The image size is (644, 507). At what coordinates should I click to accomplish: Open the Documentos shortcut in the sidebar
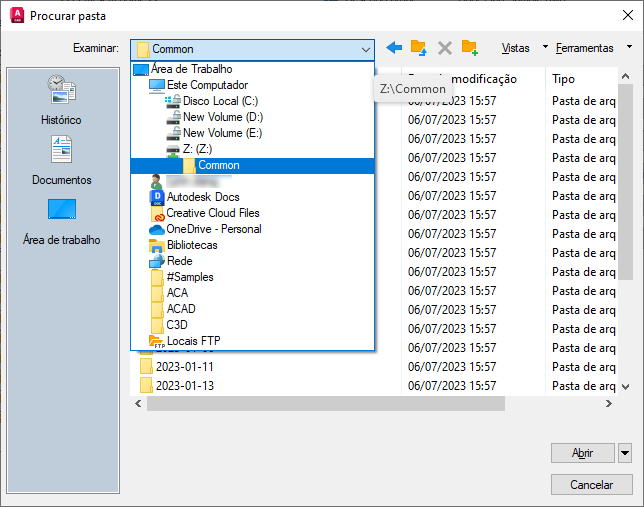[62, 161]
